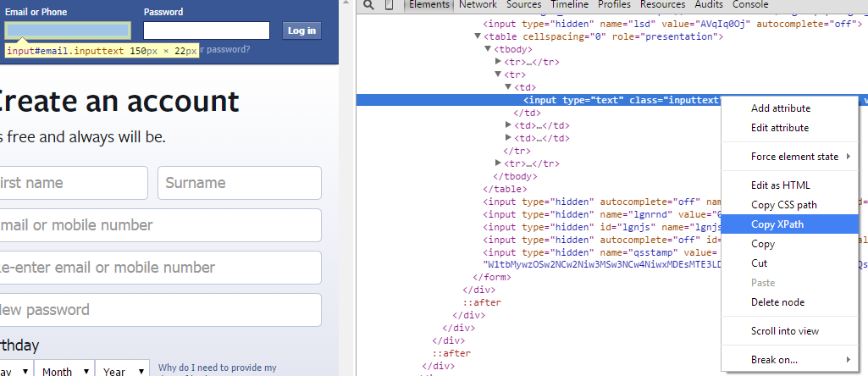Viewport: 868px width, 376px height.
Task: Click the Surname field
Action: click(240, 183)
